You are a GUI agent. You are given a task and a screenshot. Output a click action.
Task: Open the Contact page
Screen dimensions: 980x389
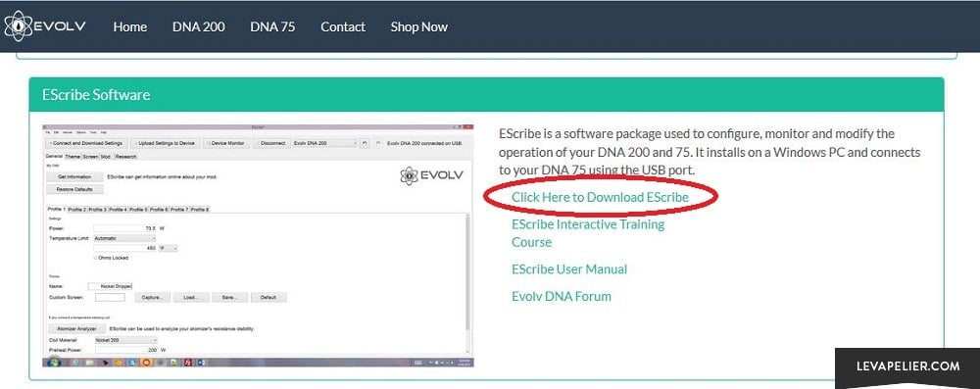coord(343,26)
